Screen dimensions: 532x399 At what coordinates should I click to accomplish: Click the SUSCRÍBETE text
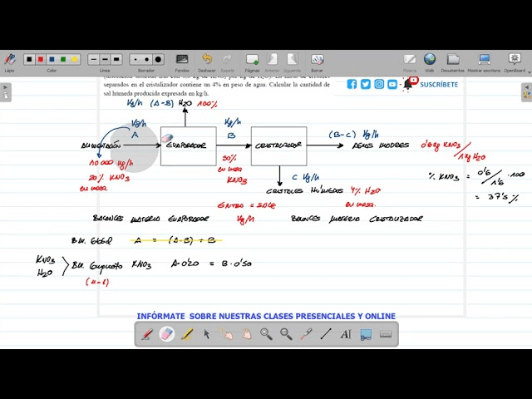point(439,85)
